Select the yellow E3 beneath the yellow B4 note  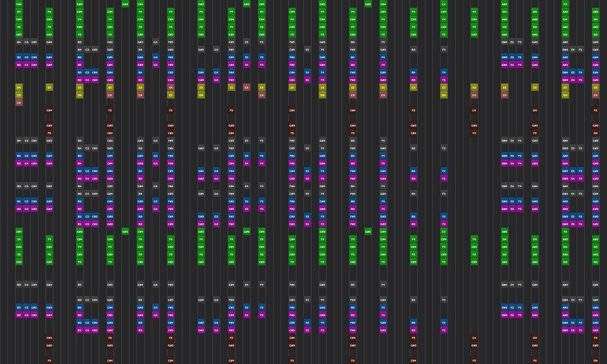pyautogui.click(x=19, y=95)
